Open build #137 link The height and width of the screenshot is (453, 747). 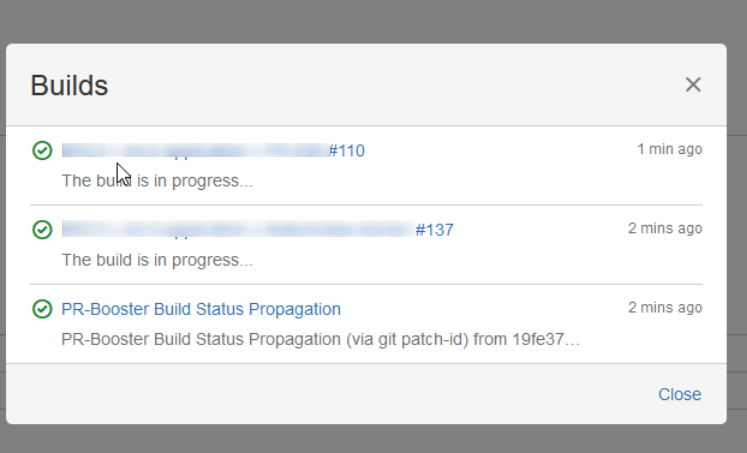[x=434, y=230]
